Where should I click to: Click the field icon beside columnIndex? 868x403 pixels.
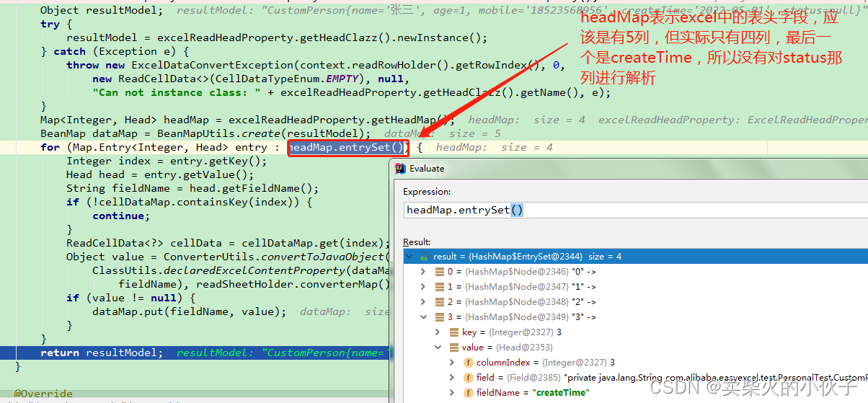468,363
